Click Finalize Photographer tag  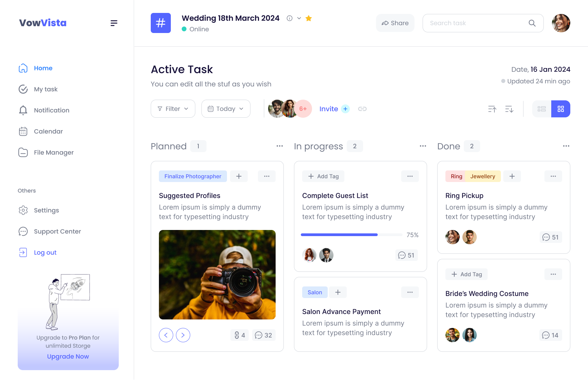tap(193, 176)
